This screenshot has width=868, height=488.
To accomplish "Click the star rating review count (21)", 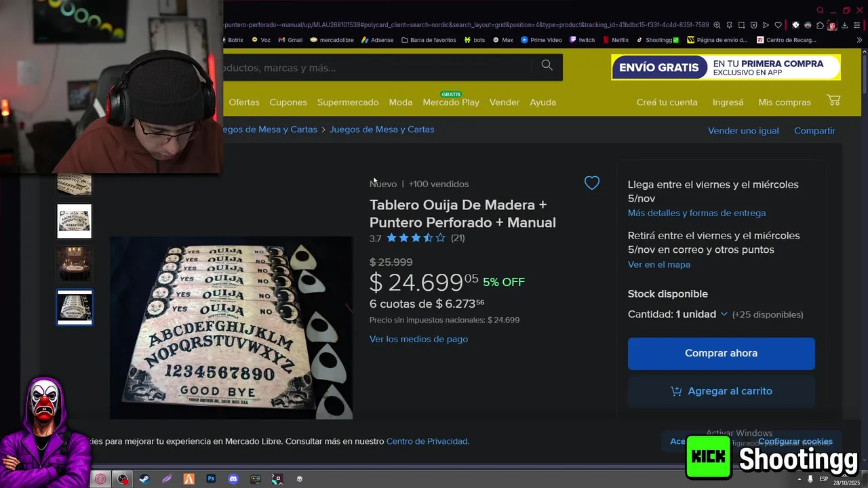I will click(458, 238).
